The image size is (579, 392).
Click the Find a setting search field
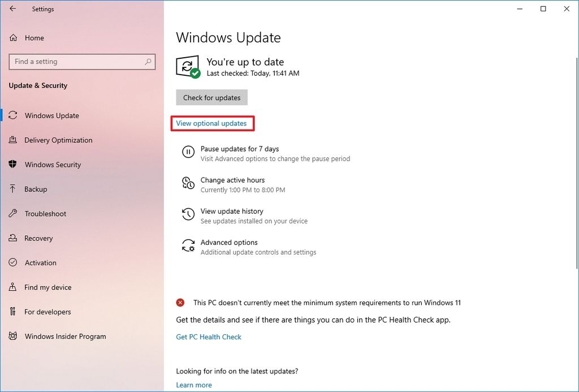82,62
